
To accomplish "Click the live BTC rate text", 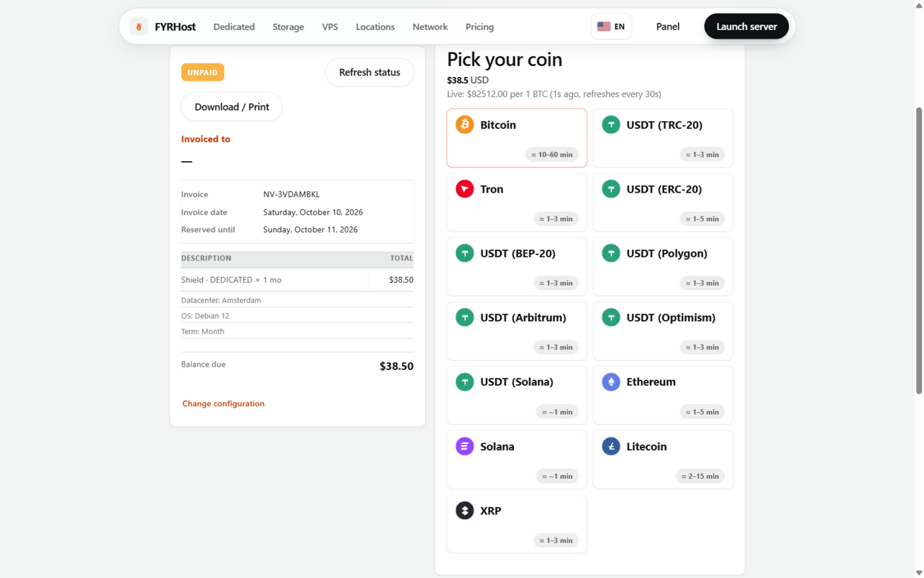I will (x=554, y=94).
